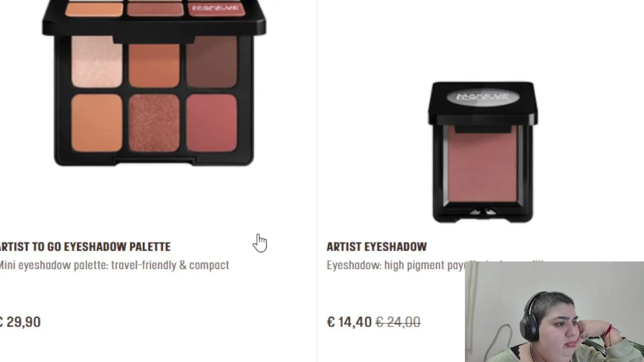This screenshot has width=644, height=362.
Task: Click the high pigment eyeshadow description text
Action: coord(395,265)
